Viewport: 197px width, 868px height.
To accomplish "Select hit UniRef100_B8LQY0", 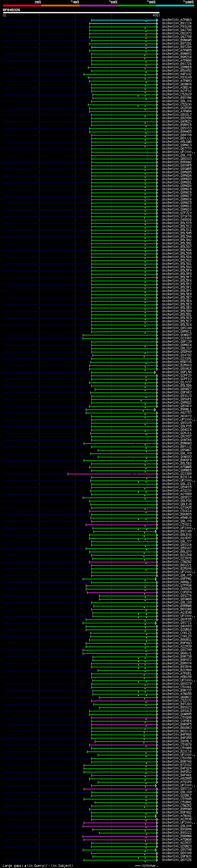I will tap(176, 551).
